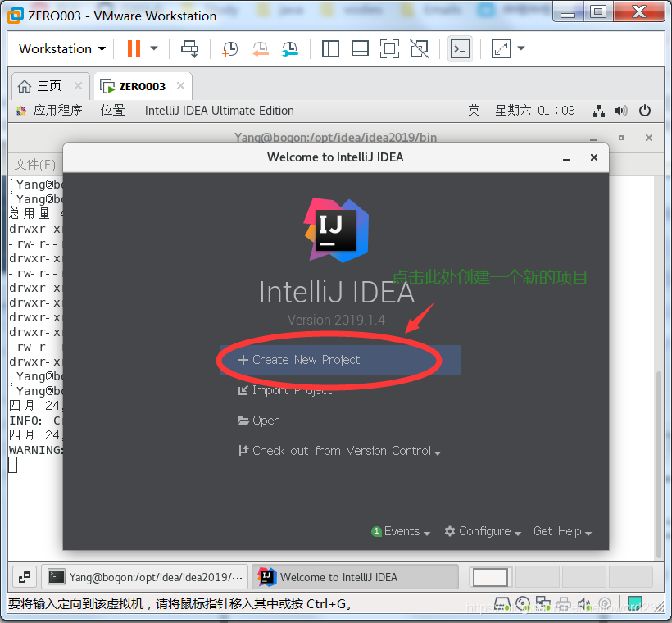This screenshot has width=672, height=623.
Task: Expand the power options arrow next to pause
Action: pyautogui.click(x=154, y=48)
